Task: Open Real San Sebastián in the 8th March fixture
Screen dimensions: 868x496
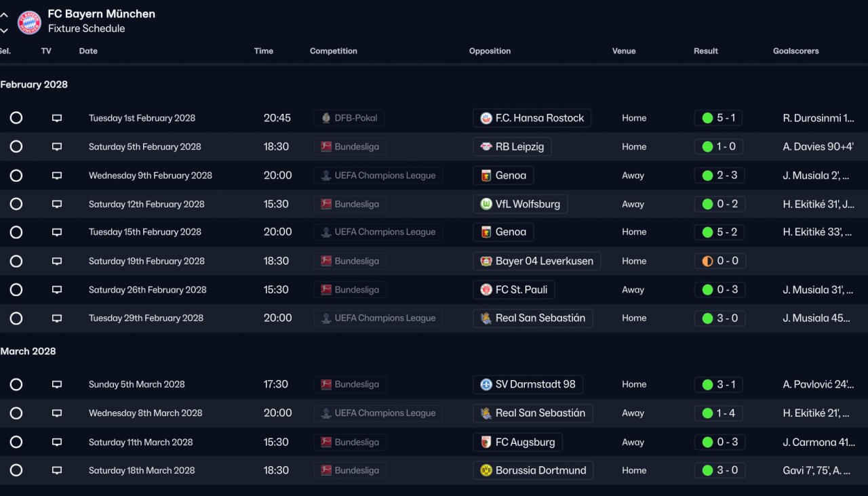Action: click(533, 413)
